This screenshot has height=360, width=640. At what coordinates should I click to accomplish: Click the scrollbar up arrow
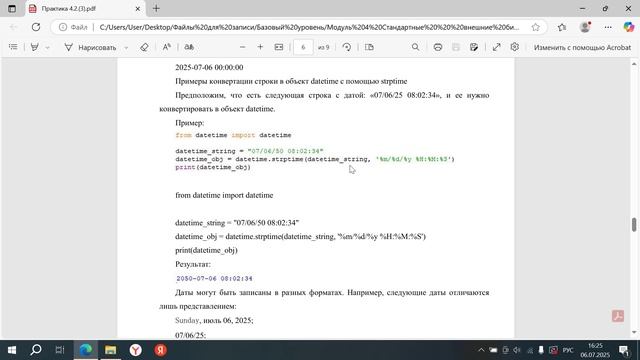634,64
